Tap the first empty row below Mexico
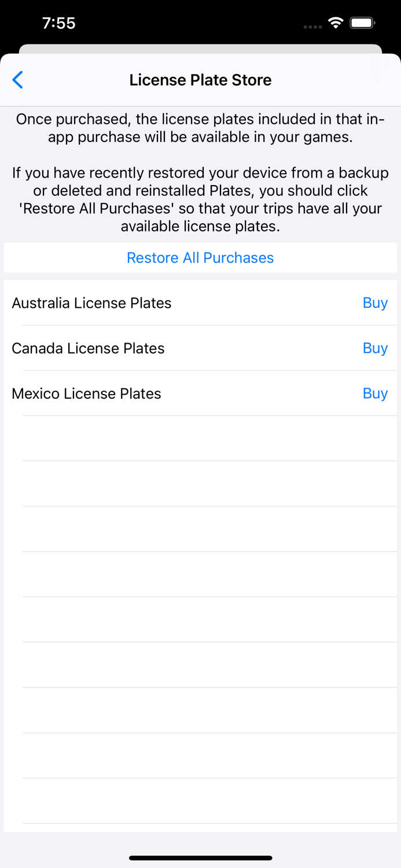This screenshot has width=401, height=868. click(200, 438)
